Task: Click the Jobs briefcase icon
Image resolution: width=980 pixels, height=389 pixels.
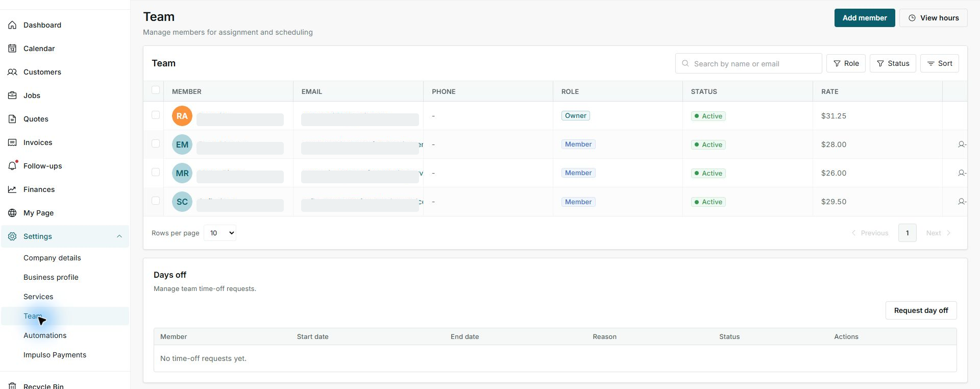Action: pos(12,95)
